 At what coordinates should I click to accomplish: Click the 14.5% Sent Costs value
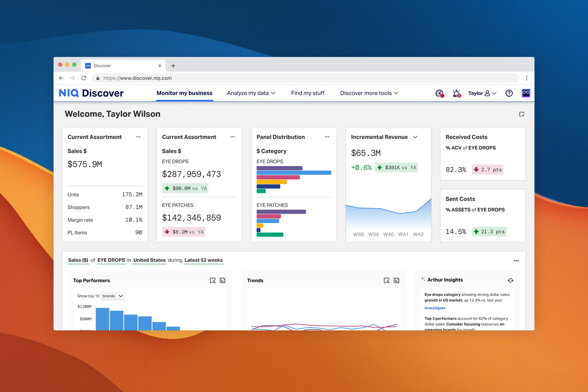click(x=456, y=232)
